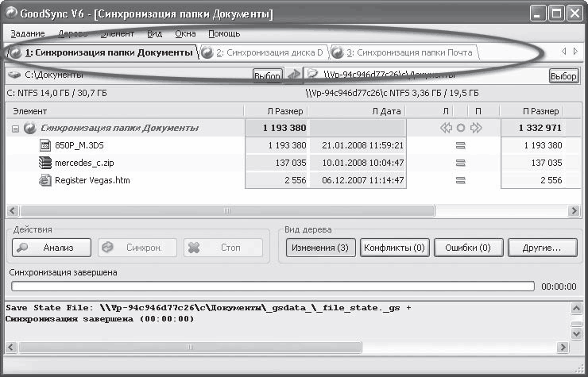Click the GoodSync icon on the root job row
Viewport: 588px width, 377px height.
coord(30,128)
